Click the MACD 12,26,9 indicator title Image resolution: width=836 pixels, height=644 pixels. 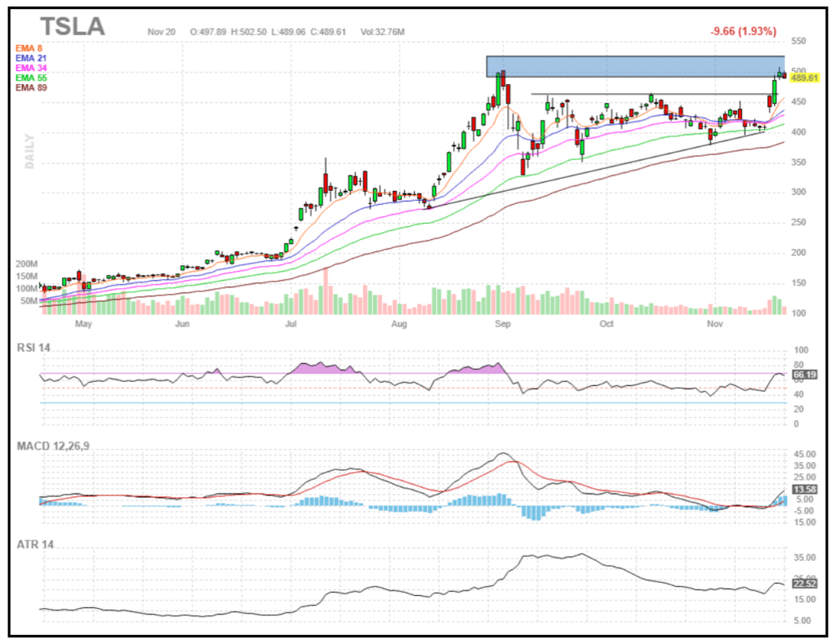pos(53,446)
